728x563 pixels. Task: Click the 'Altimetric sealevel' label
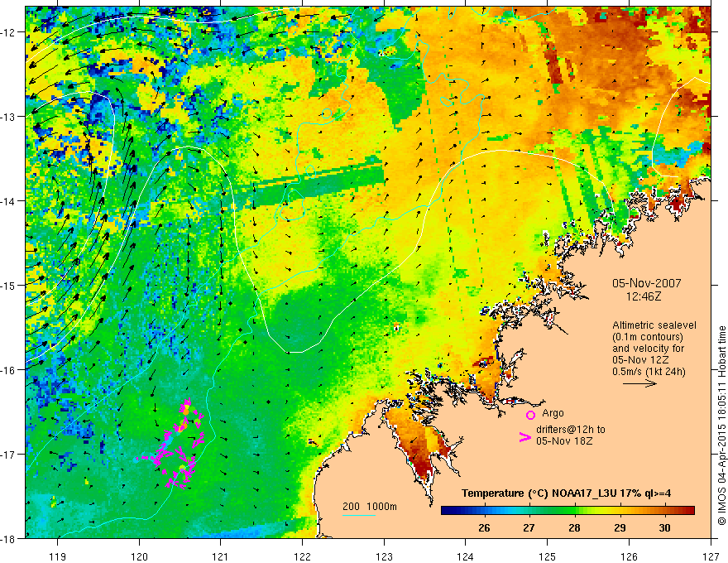pyautogui.click(x=654, y=325)
